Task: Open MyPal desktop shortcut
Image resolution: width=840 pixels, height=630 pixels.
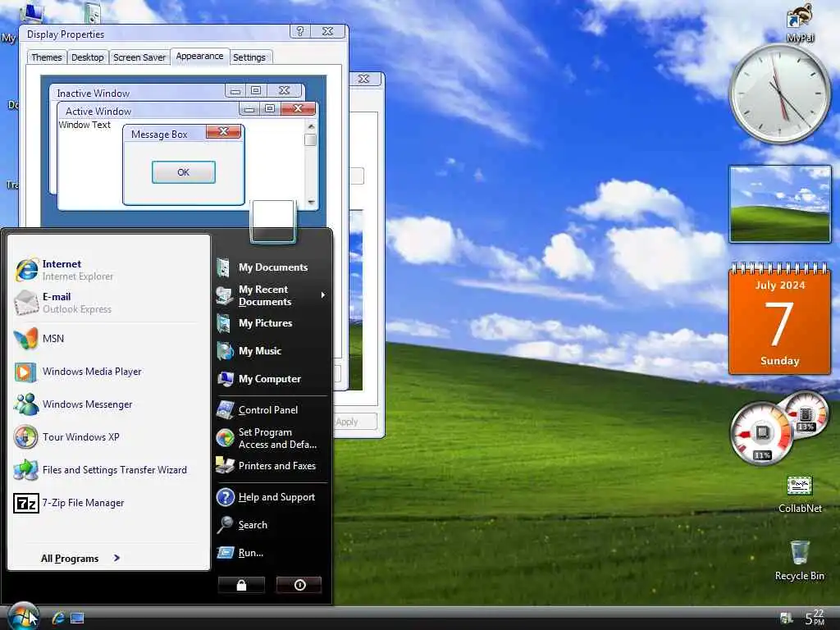Action: tap(800, 22)
